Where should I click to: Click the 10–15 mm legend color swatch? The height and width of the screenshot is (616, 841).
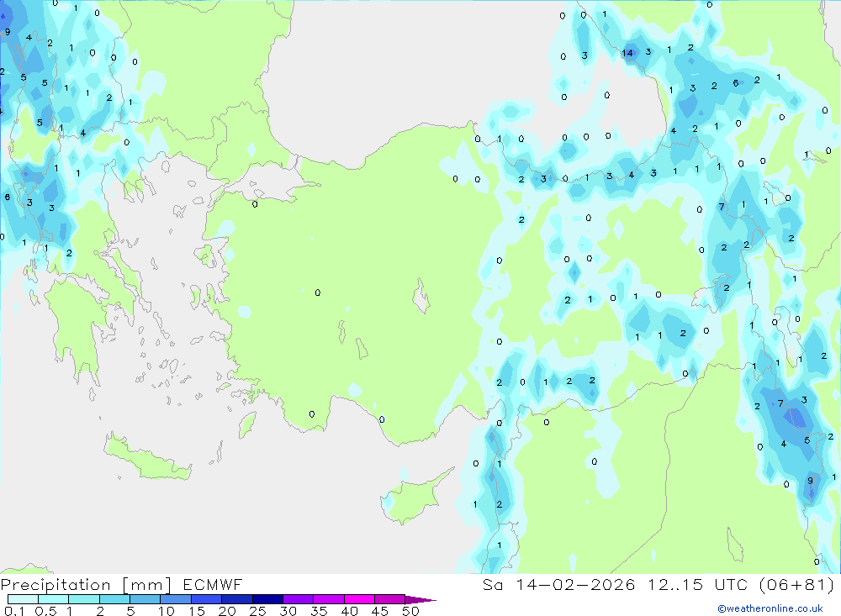176,599
